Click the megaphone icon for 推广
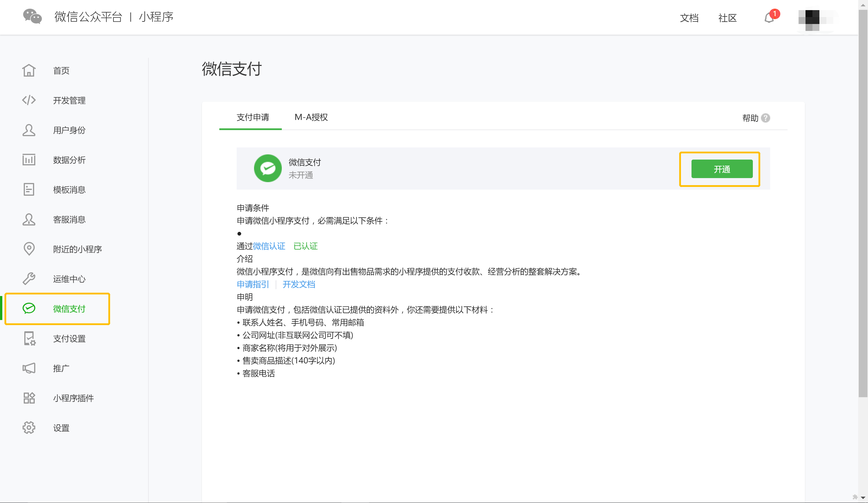The height and width of the screenshot is (503, 868). point(29,368)
